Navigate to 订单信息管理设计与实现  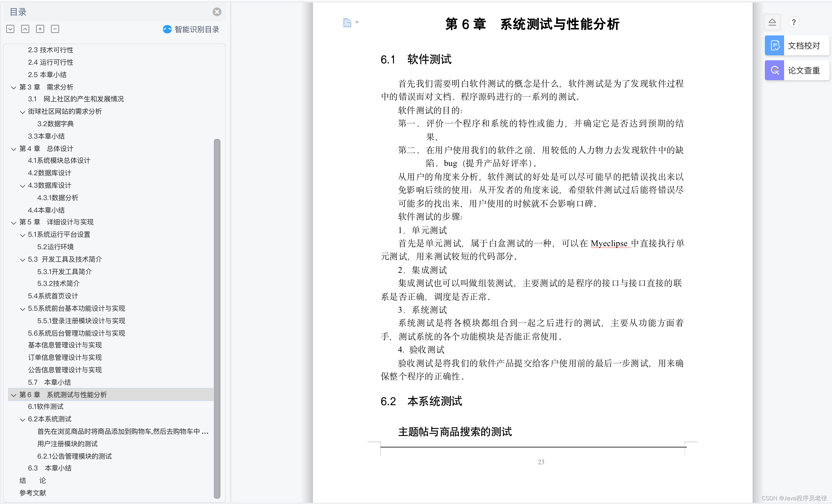(x=65, y=358)
